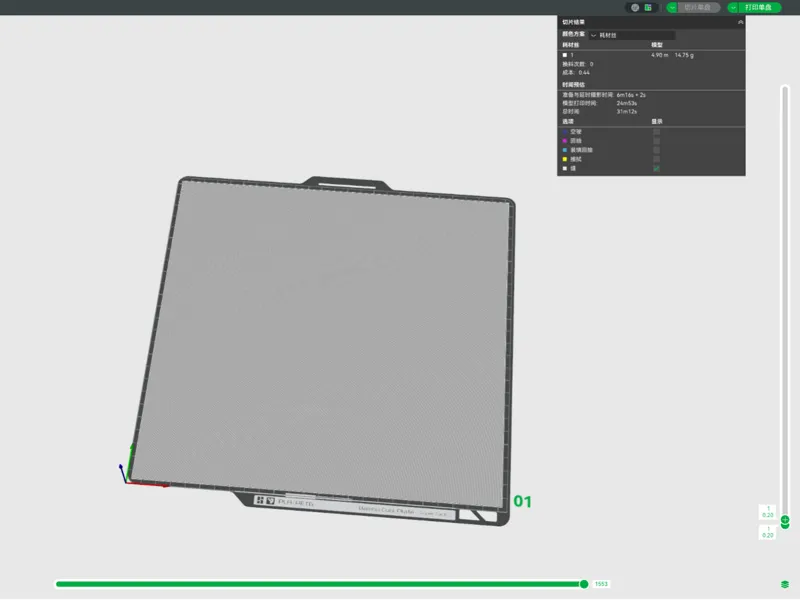Click the cyan 装填回抽 color marker

point(565,150)
